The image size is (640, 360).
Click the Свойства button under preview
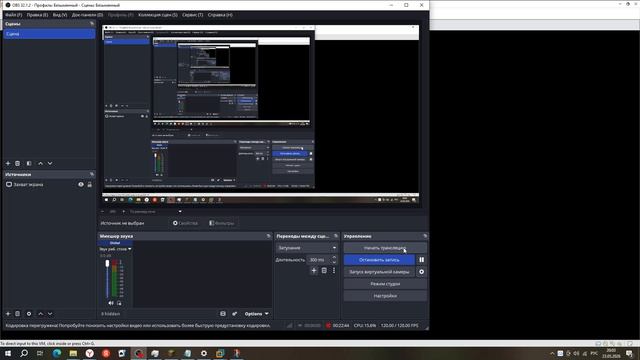point(186,223)
